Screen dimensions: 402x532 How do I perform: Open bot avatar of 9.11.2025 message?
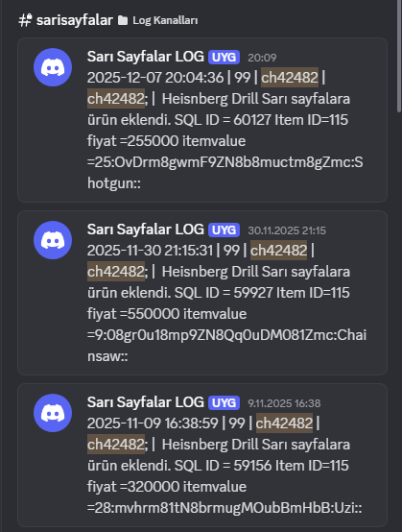pos(53,413)
